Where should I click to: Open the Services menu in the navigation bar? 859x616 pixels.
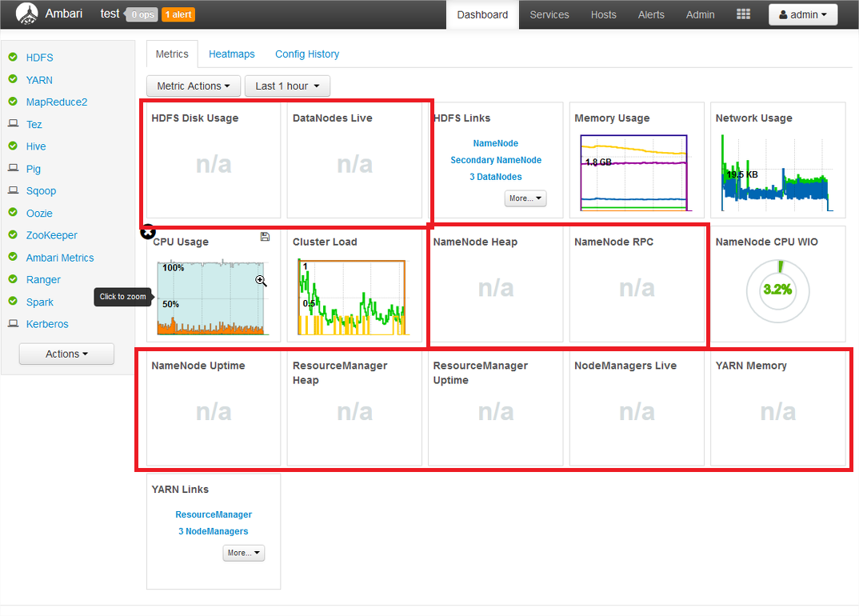pos(549,14)
